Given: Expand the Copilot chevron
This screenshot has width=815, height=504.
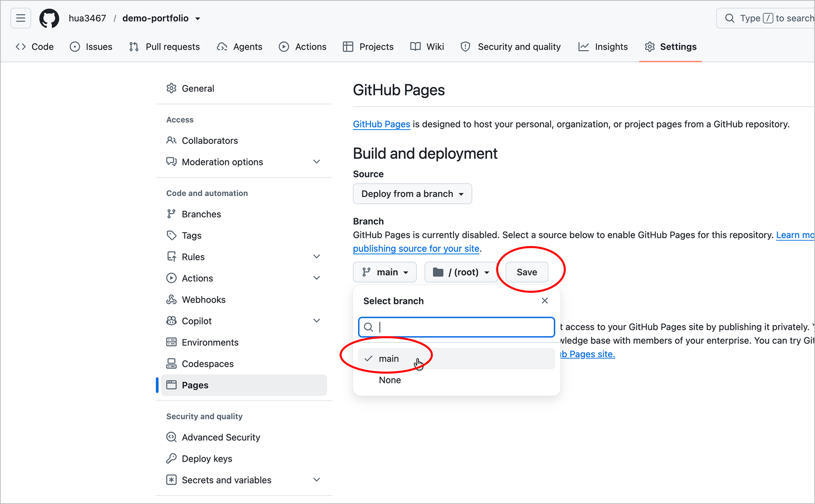Looking at the screenshot, I should [x=317, y=320].
